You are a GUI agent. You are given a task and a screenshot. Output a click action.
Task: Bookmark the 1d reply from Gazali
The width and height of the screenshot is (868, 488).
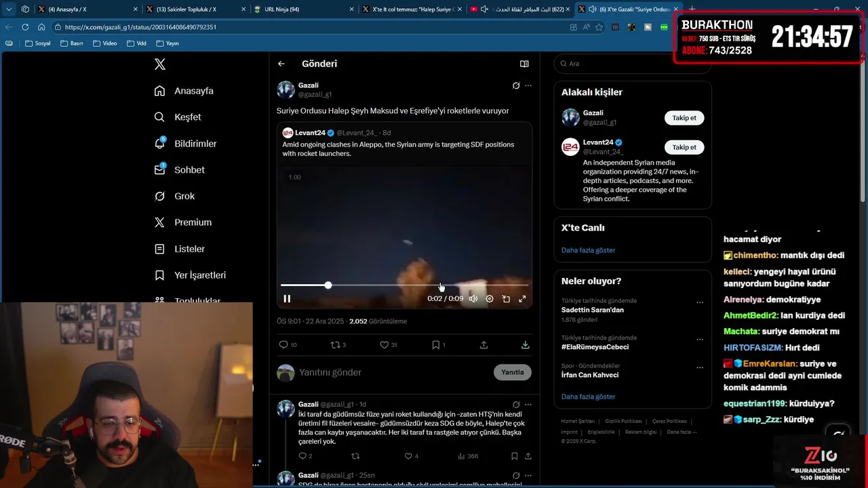tap(515, 456)
